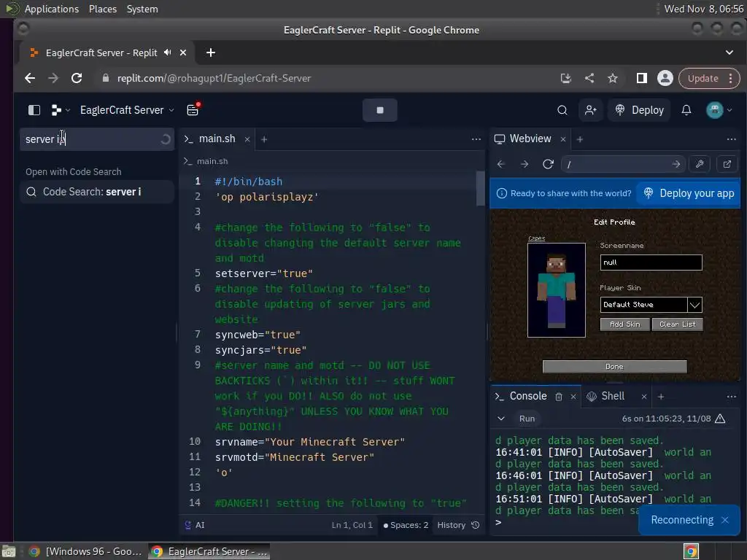Click the main.sh breadcrumb path
The width and height of the screenshot is (747, 560).
(x=206, y=161)
